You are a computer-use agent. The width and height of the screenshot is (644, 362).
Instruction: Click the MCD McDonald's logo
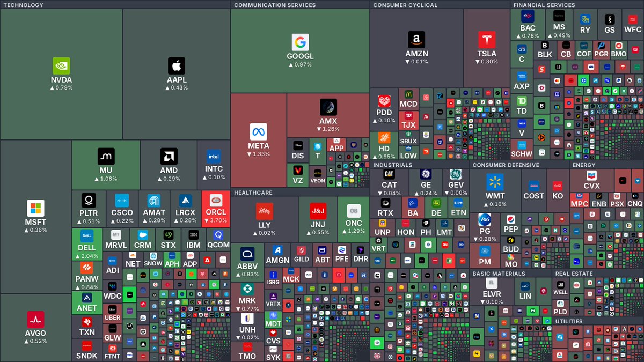point(408,94)
